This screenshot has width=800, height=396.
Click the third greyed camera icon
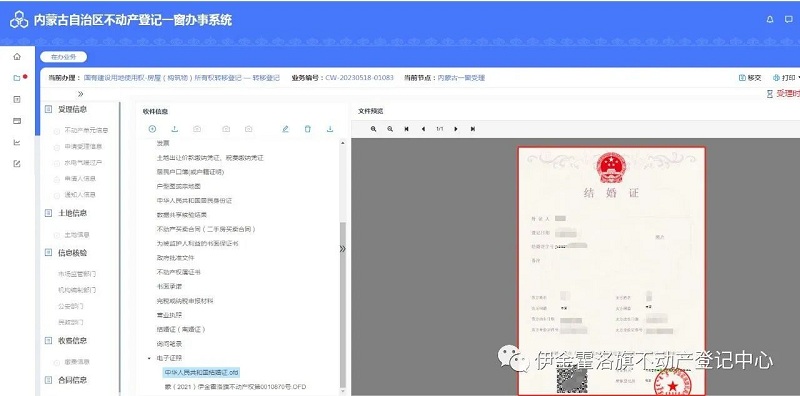coord(248,129)
